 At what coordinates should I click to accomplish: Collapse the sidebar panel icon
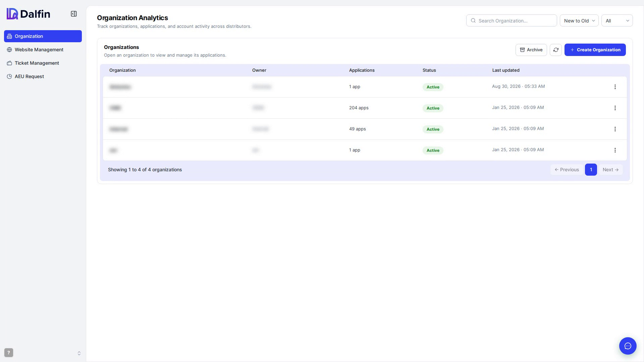(x=74, y=14)
